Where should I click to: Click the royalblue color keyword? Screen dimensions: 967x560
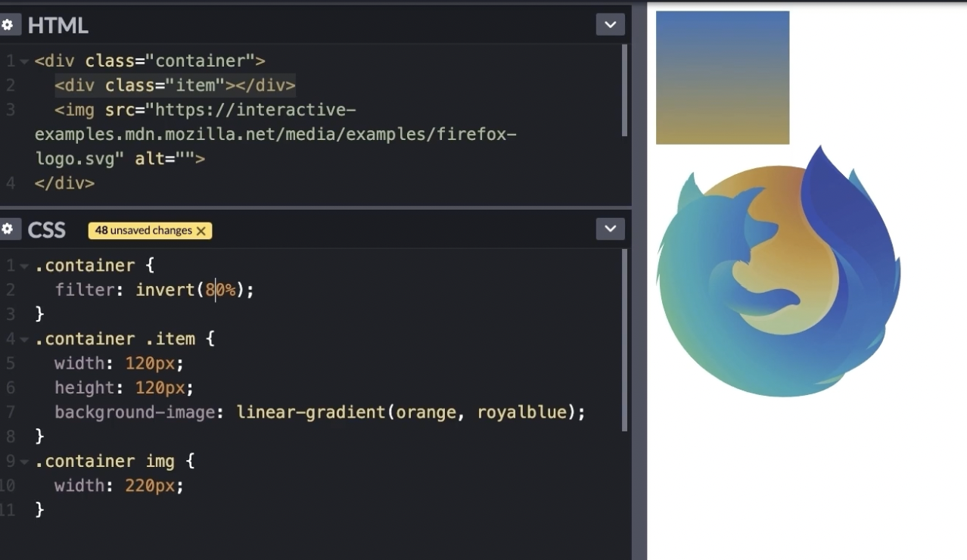[521, 412]
